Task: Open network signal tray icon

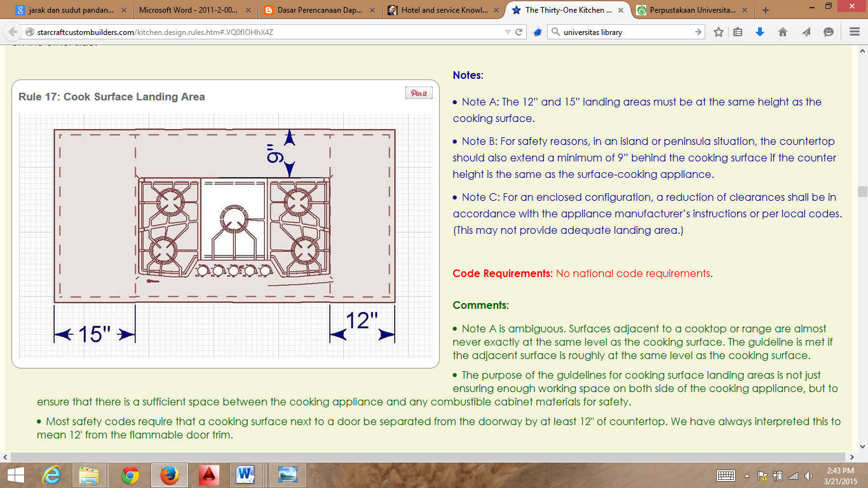Action: coord(793,475)
